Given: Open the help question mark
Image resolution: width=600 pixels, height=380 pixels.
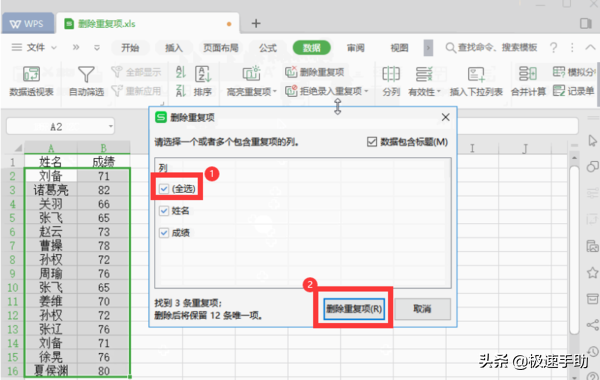Looking at the screenshot, I should (x=553, y=48).
